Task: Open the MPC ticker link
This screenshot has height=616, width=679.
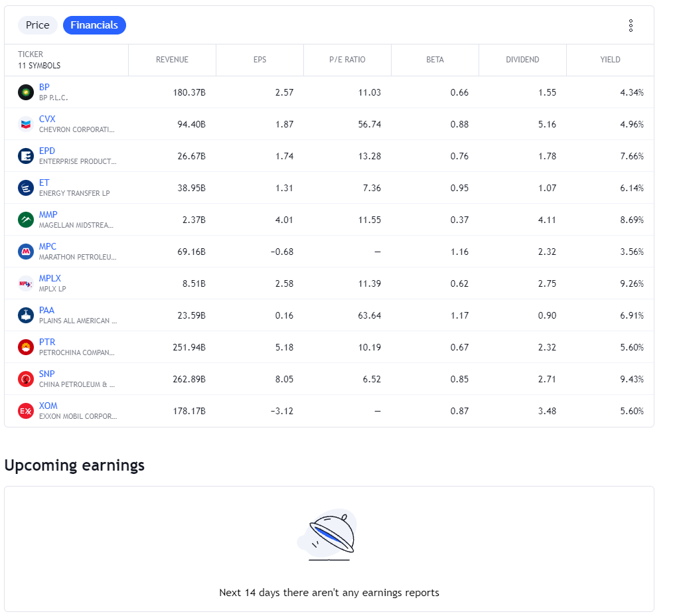Action: tap(48, 246)
